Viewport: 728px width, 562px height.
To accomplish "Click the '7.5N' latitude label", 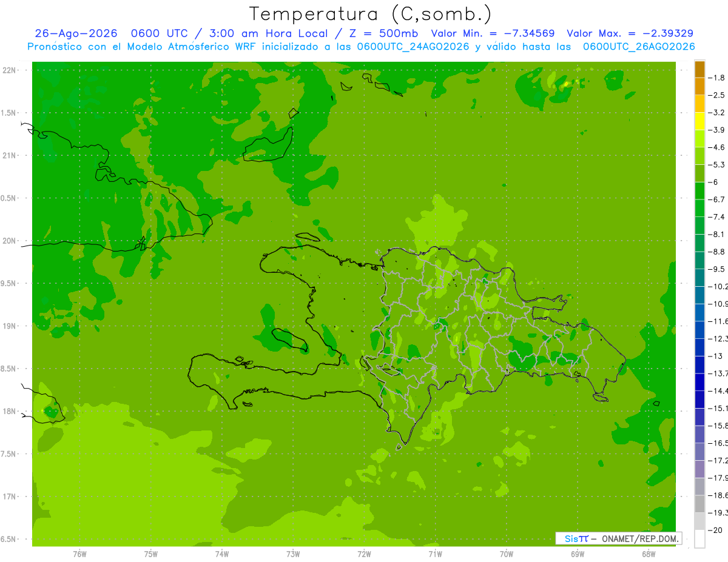I will tap(8, 454).
